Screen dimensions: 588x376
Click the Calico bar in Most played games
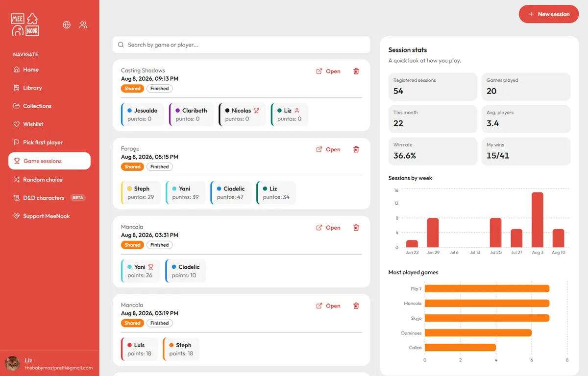click(x=460, y=348)
